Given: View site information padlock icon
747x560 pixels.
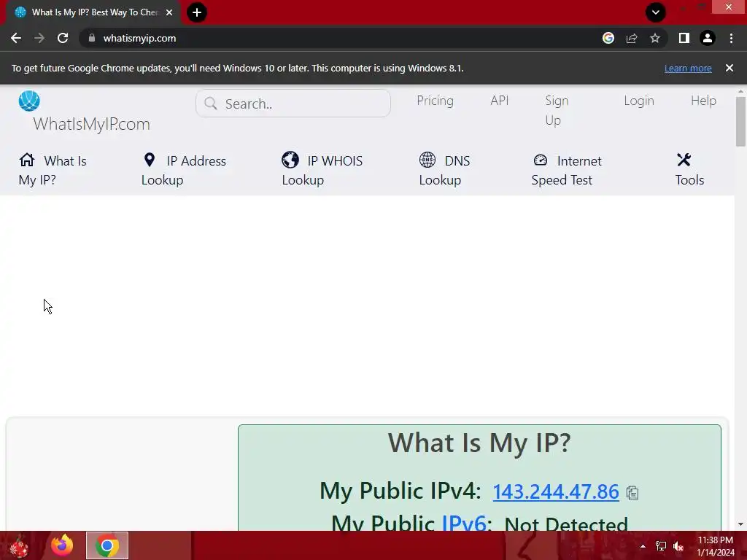Looking at the screenshot, I should [x=92, y=38].
